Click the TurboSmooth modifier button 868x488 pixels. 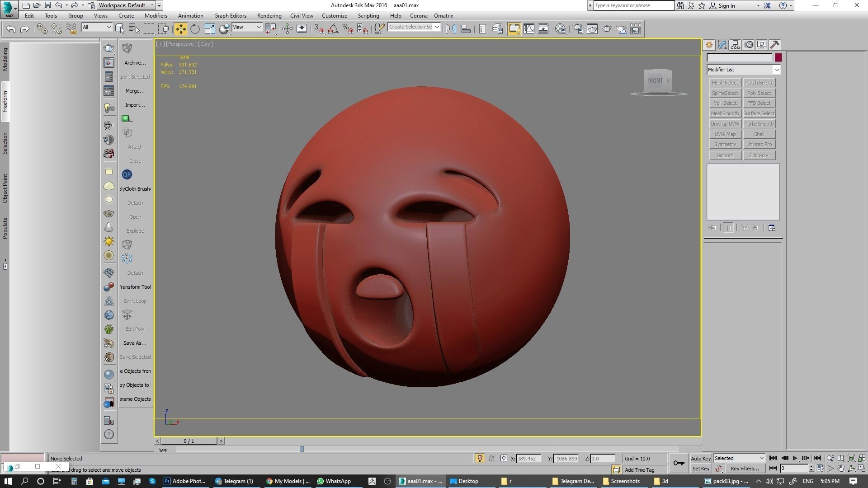coord(759,124)
